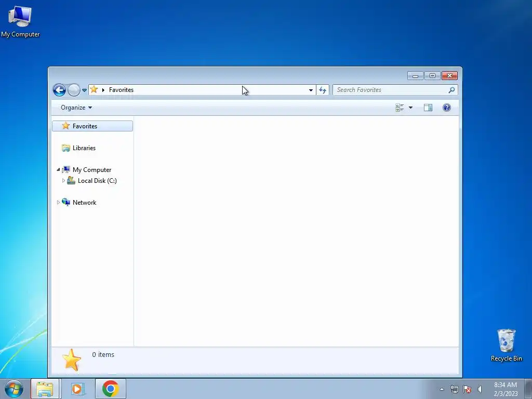
Task: Refresh the Favorites folder view
Action: [x=322, y=90]
